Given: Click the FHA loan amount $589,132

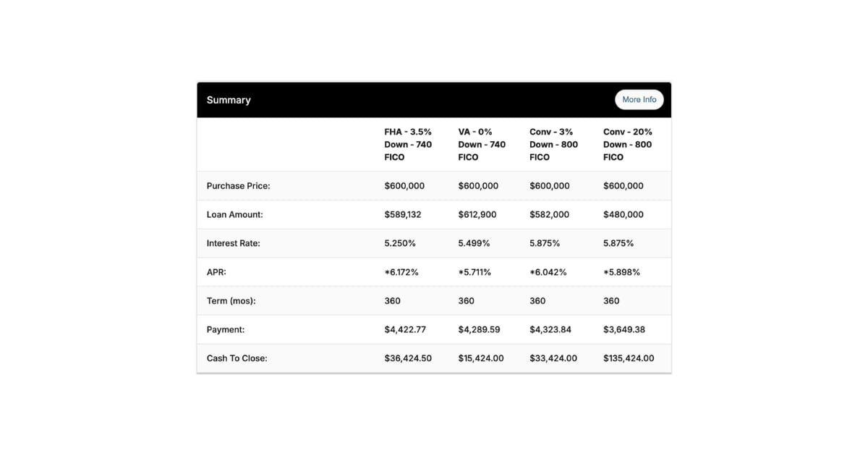Looking at the screenshot, I should click(404, 215).
